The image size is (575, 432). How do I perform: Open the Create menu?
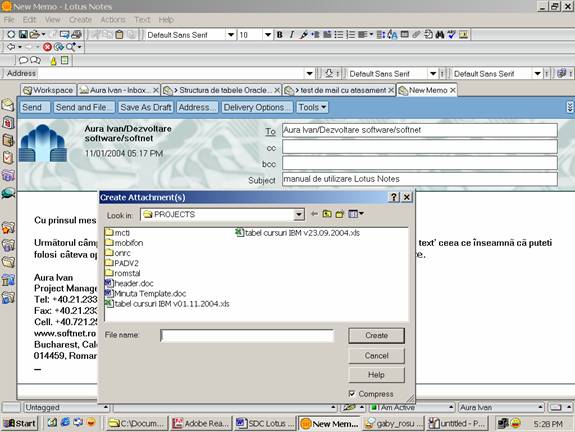pos(80,20)
